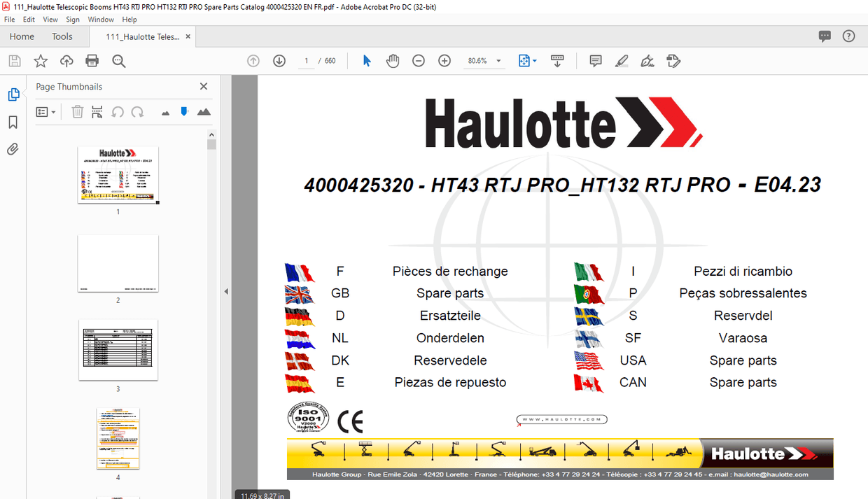Open the Attachments panel

click(13, 148)
